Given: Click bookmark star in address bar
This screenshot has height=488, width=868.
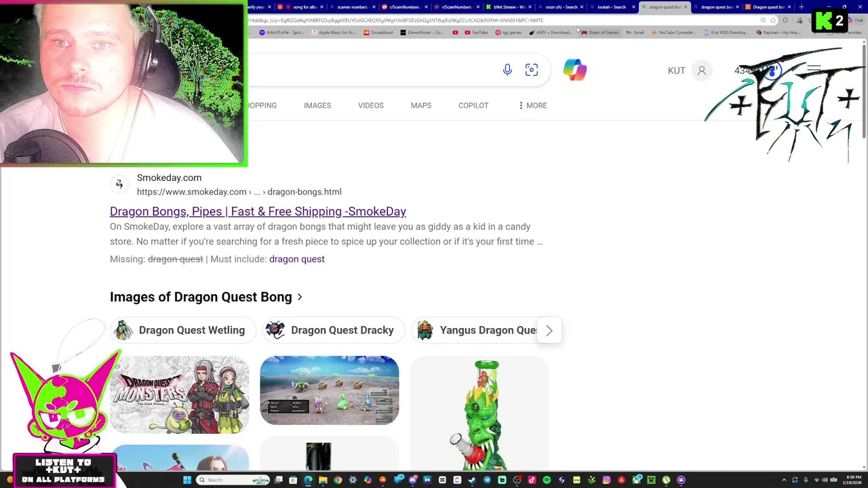Looking at the screenshot, I should click(773, 20).
